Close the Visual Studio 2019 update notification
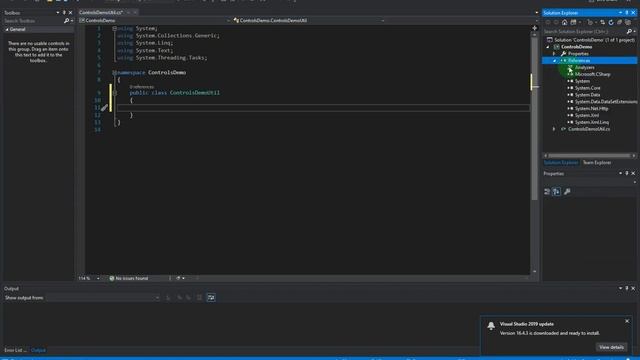Image resolution: width=640 pixels, height=360 pixels. 627,321
